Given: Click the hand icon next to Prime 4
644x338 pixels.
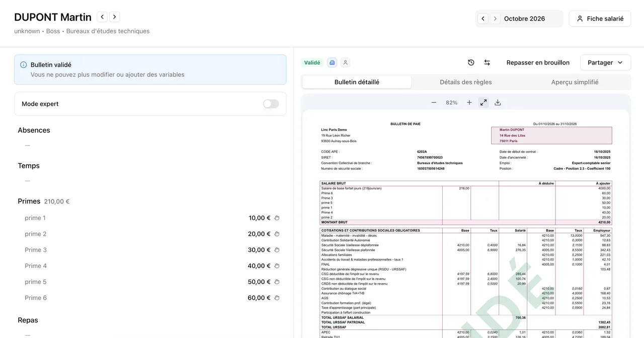Looking at the screenshot, I should 277,266.
